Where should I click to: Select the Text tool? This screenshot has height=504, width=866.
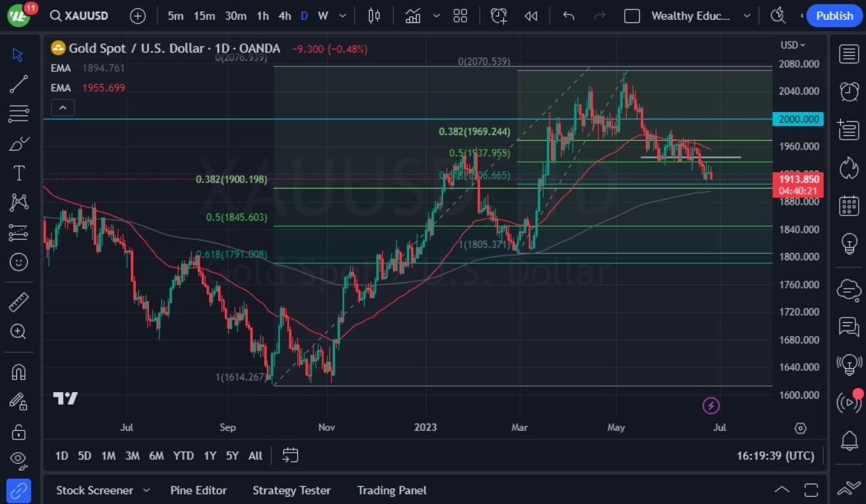pyautogui.click(x=18, y=173)
